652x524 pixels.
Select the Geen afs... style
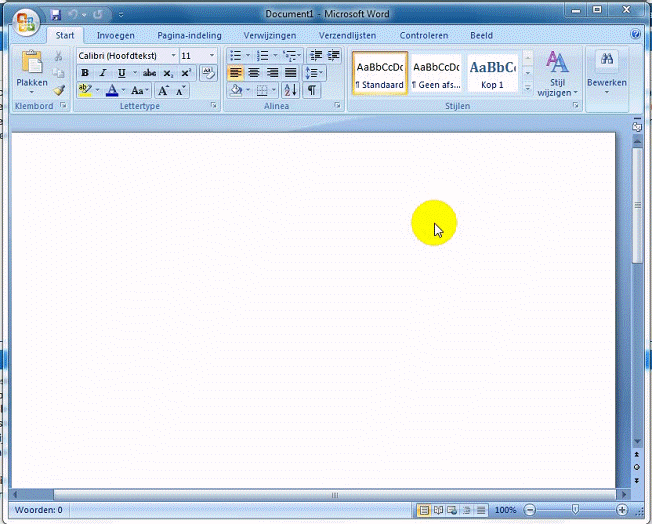436,73
